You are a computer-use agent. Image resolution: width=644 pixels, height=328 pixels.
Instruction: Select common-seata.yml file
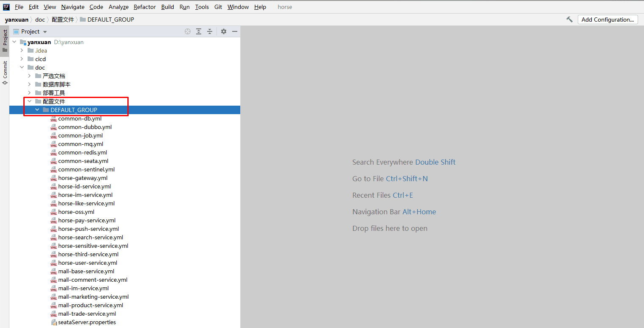[x=83, y=161]
